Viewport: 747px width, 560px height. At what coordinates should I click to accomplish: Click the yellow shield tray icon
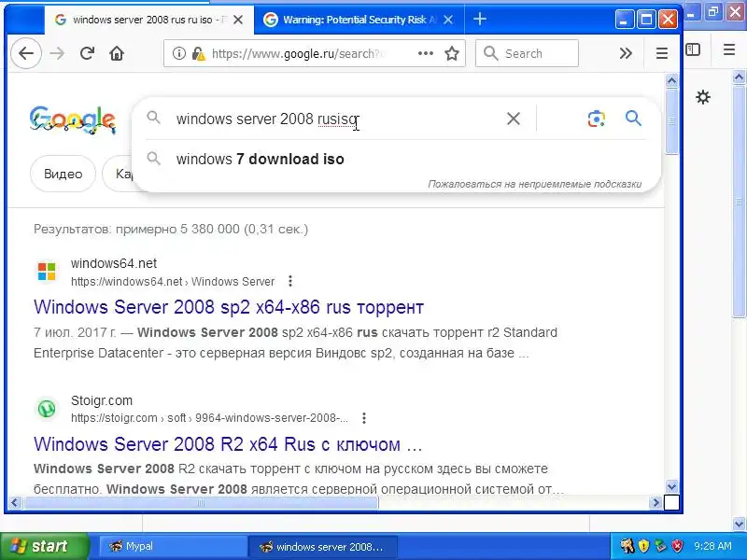(643, 546)
